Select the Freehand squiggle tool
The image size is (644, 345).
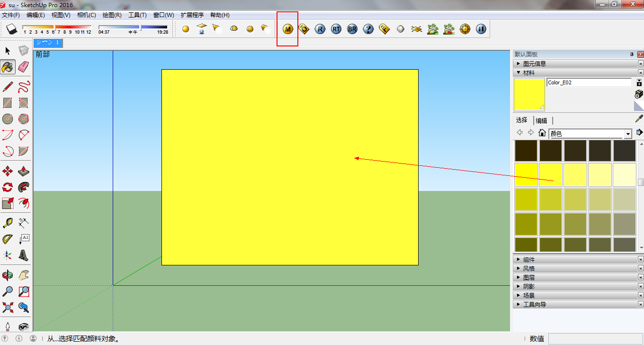pos(24,87)
